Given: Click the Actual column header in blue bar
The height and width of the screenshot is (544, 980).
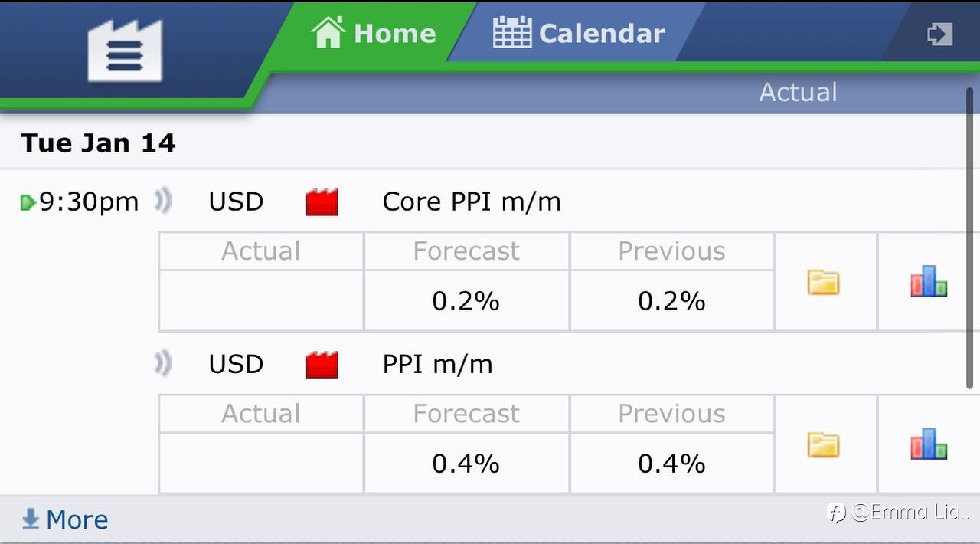Looking at the screenshot, I should [798, 93].
